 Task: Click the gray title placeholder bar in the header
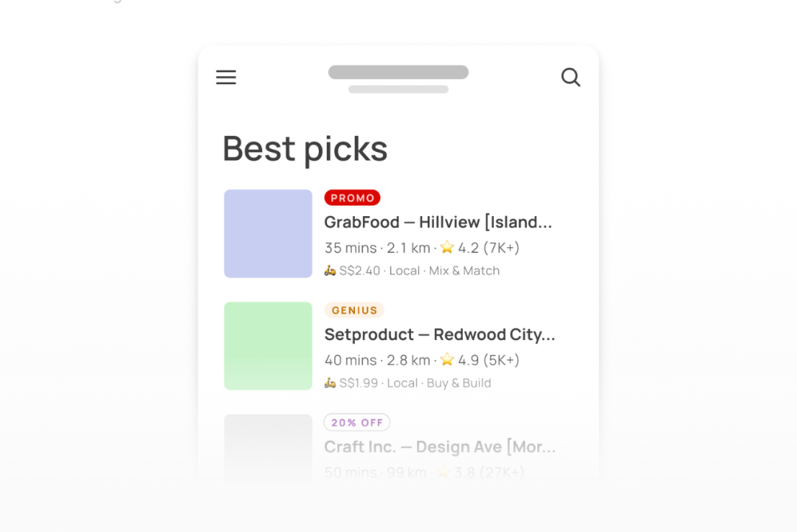pyautogui.click(x=398, y=72)
